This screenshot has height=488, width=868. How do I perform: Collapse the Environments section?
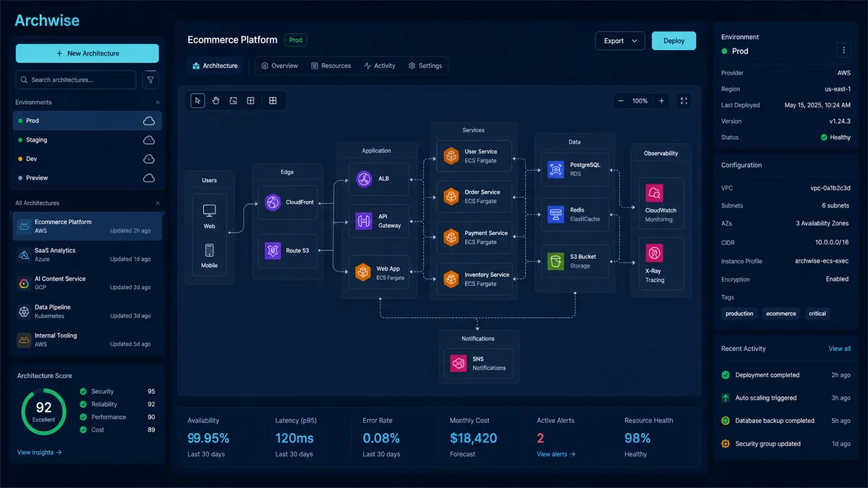click(158, 103)
